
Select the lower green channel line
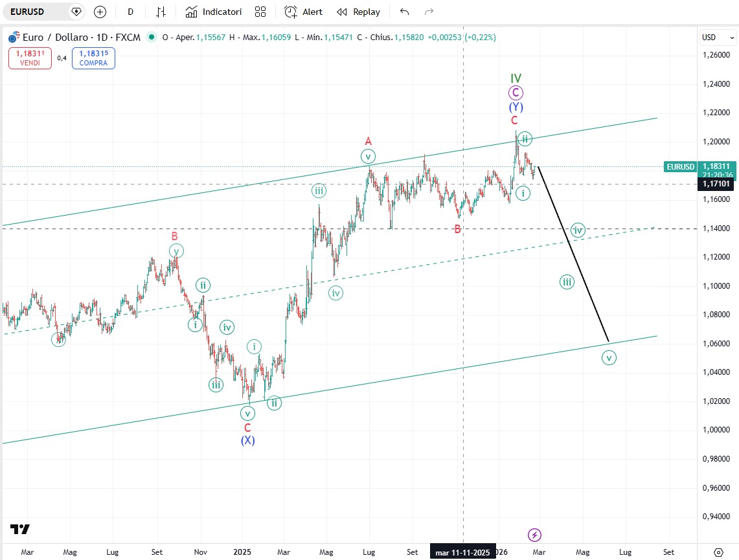coord(330,390)
